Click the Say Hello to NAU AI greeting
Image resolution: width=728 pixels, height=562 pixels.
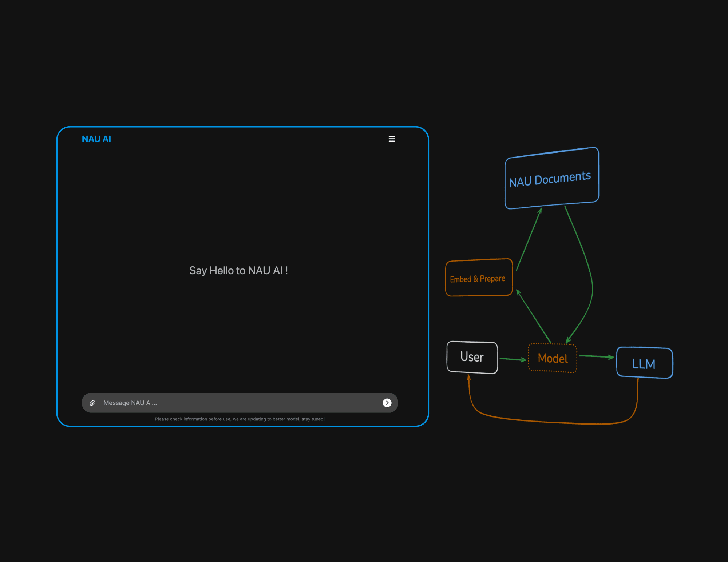238,271
